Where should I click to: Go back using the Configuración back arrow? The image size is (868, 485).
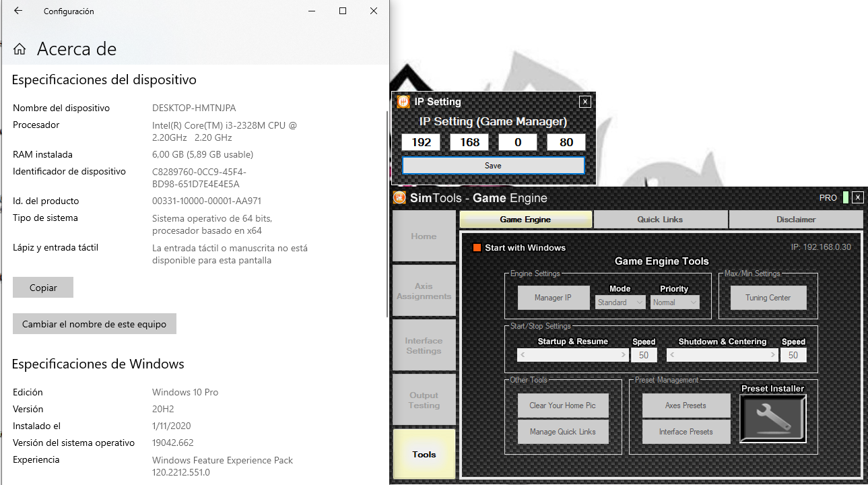(x=18, y=11)
